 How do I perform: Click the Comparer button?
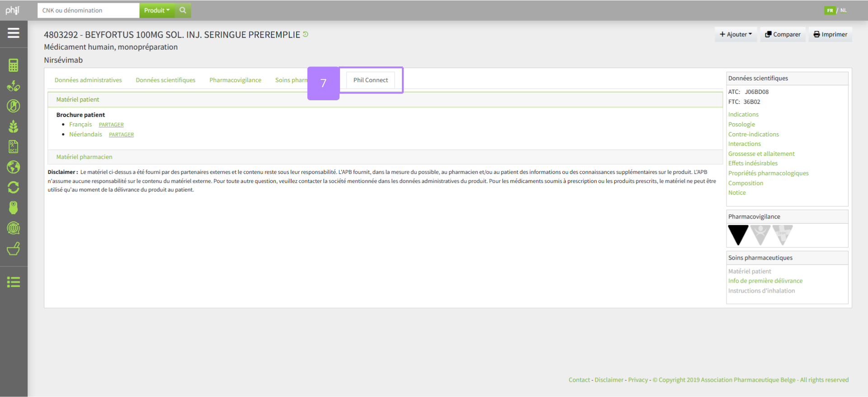pyautogui.click(x=783, y=34)
